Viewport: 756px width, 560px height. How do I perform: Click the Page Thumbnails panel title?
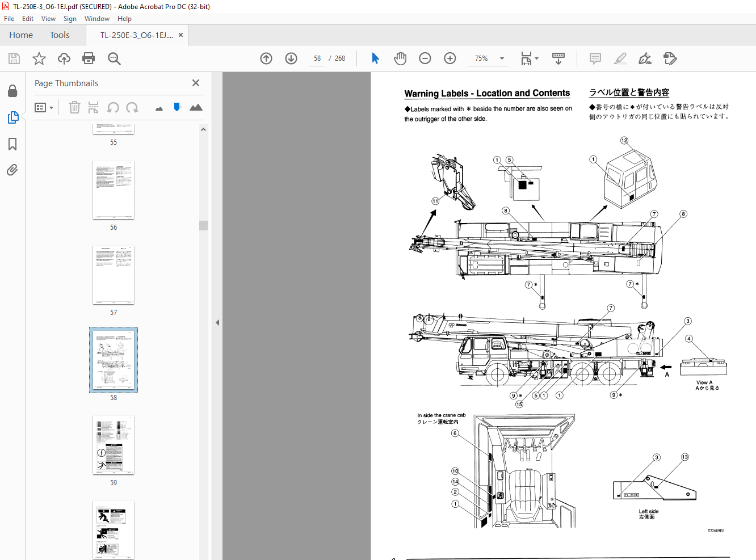click(66, 83)
